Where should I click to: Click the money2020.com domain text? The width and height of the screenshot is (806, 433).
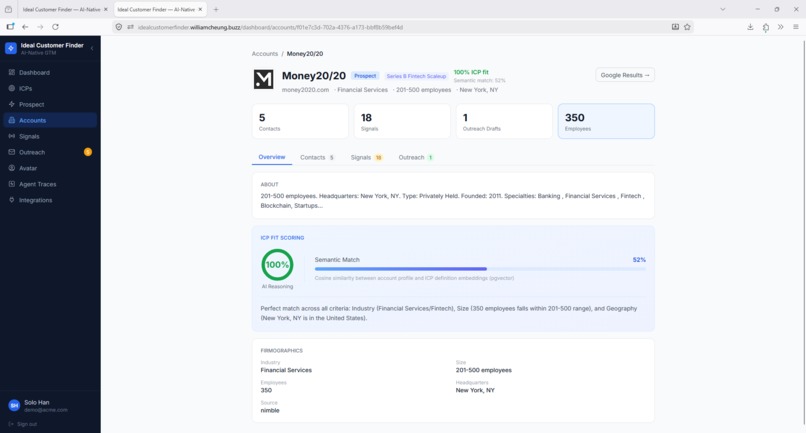305,90
